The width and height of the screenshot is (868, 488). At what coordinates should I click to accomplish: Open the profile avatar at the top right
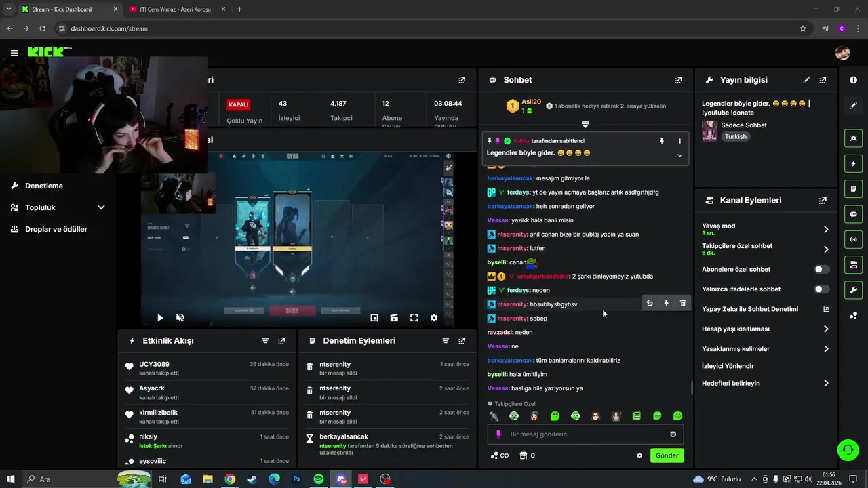click(842, 53)
